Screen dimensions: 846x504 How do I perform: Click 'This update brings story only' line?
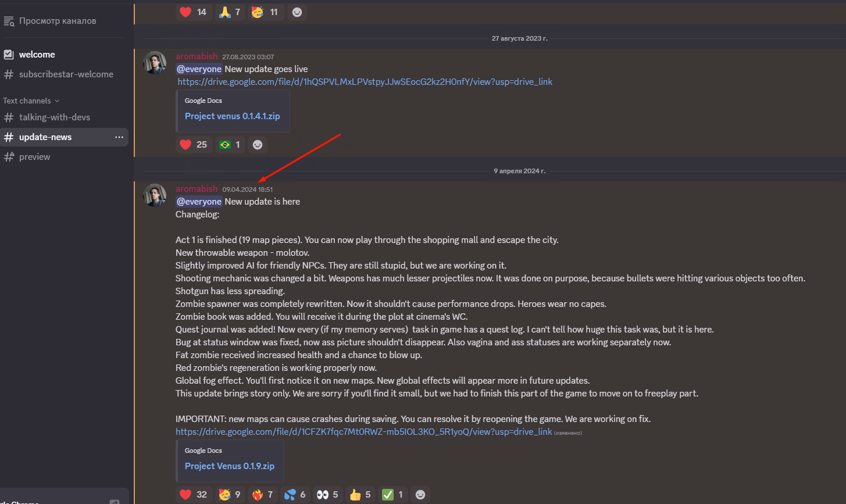point(437,394)
